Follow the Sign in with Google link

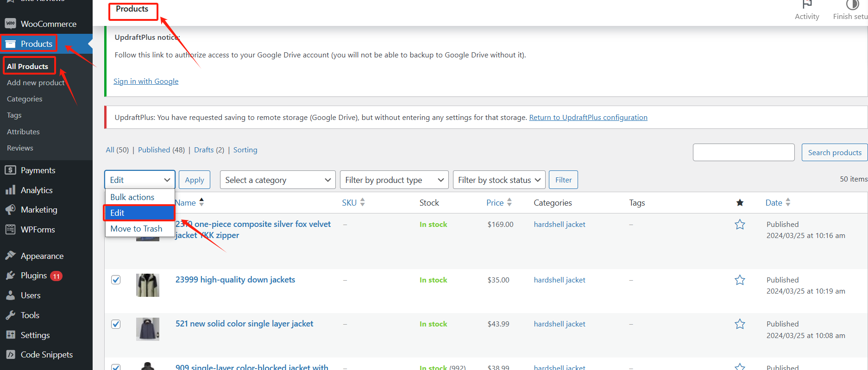click(146, 82)
